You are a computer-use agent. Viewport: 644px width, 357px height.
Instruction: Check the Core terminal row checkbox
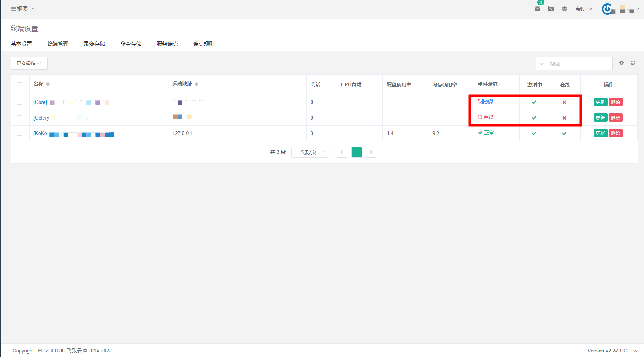(x=20, y=102)
